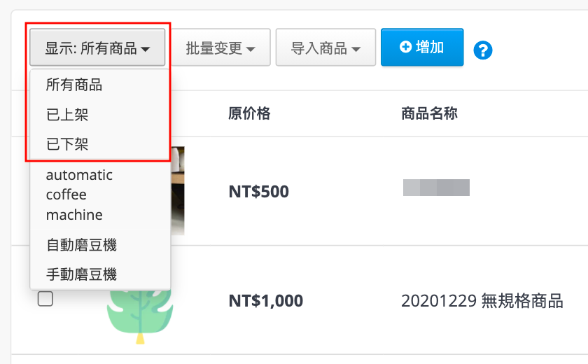Open the 显示: 所有商品 filter dropdown

pyautogui.click(x=97, y=48)
